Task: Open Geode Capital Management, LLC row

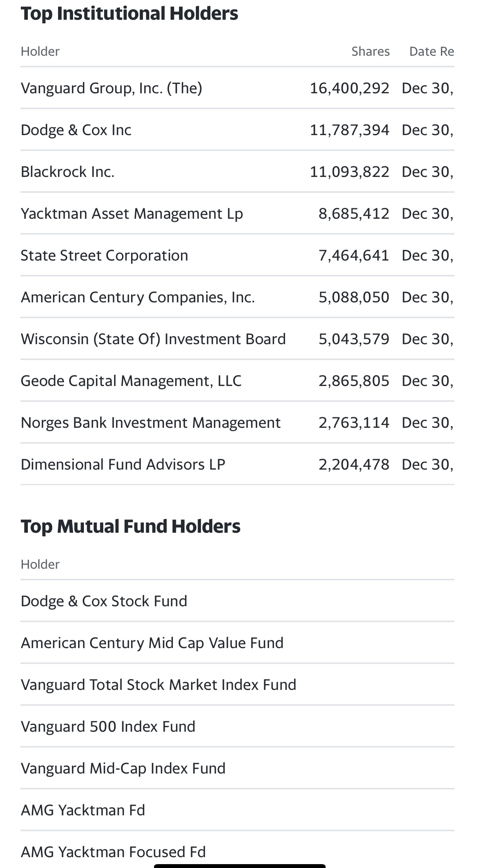Action: point(237,381)
